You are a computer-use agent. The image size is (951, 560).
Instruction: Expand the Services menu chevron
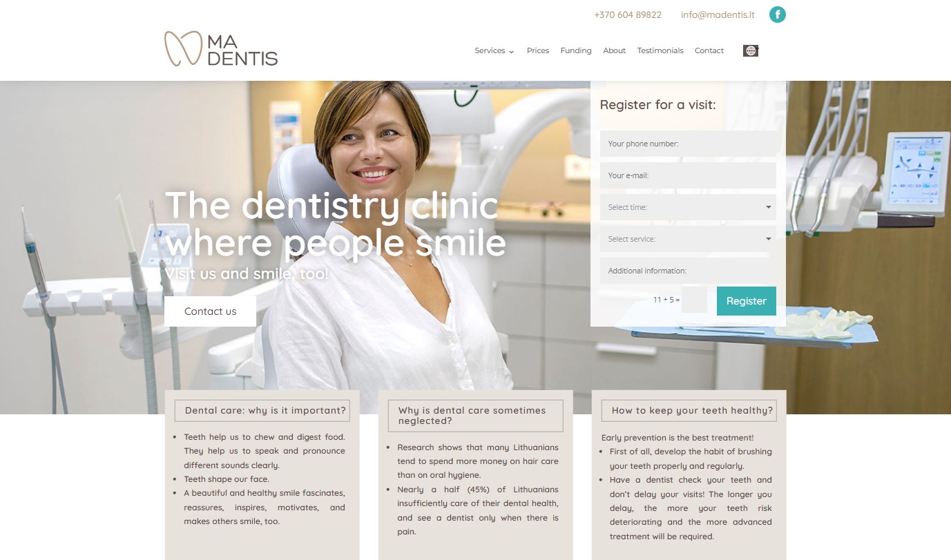(x=512, y=51)
